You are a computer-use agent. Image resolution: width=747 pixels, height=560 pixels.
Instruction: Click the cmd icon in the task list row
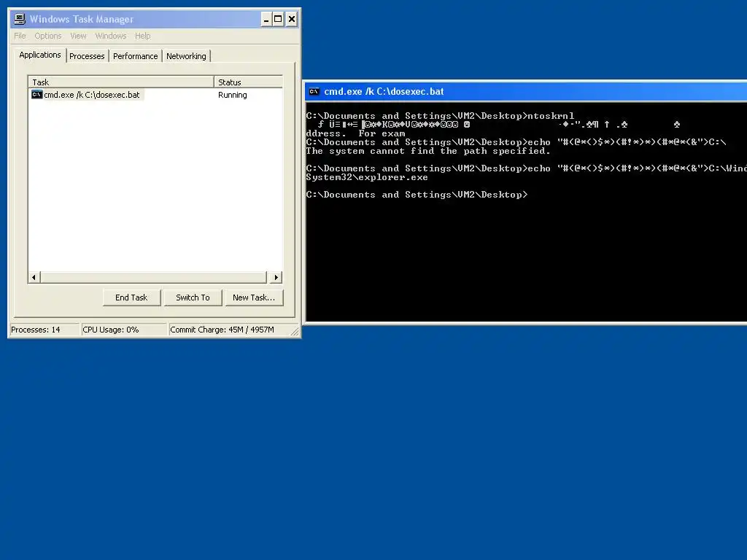click(36, 95)
